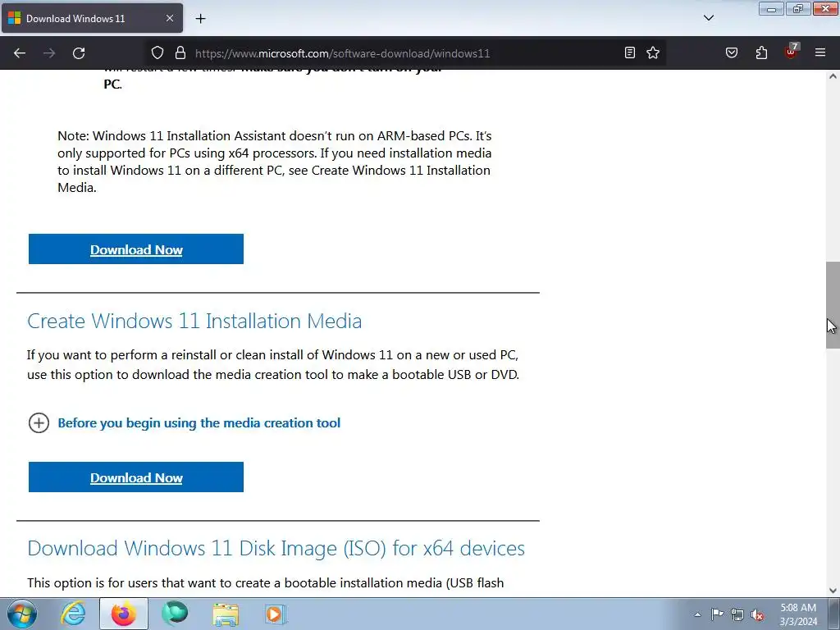The image size is (840, 630).
Task: Show hidden tray icons arrow
Action: point(697,614)
